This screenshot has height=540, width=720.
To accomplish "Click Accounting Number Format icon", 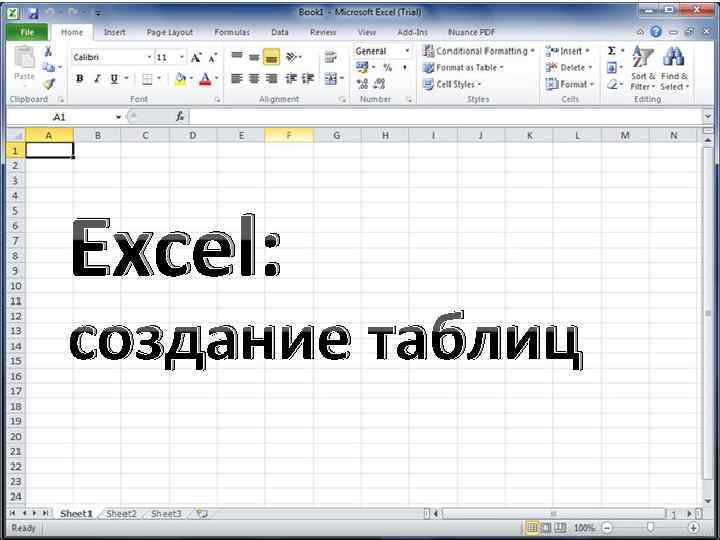I will (x=362, y=68).
